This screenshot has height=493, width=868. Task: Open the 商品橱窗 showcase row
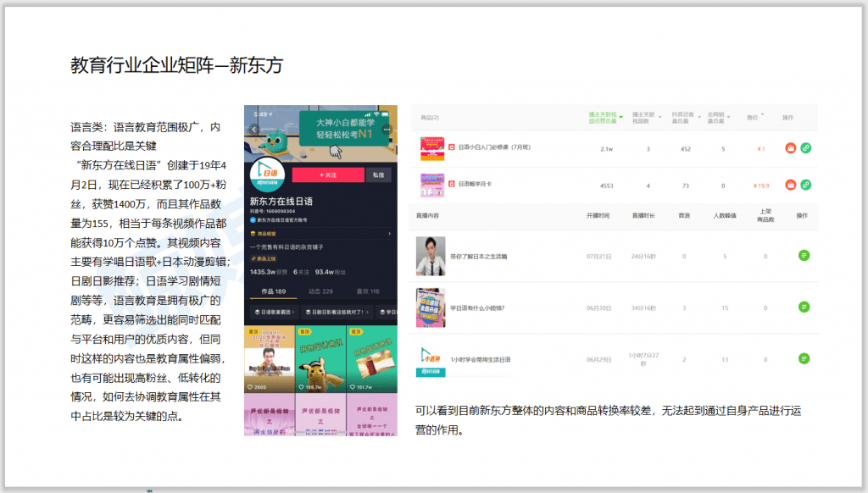click(x=320, y=234)
